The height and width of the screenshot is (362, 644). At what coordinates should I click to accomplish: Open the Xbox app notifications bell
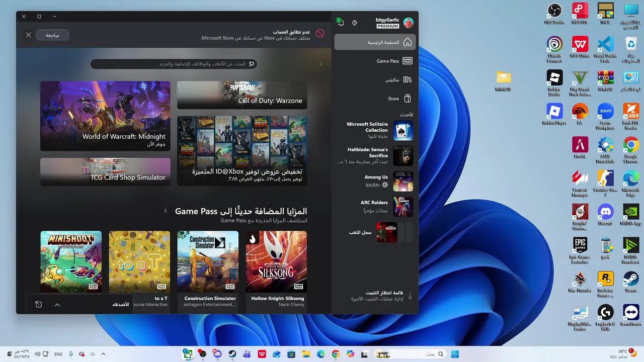click(340, 23)
